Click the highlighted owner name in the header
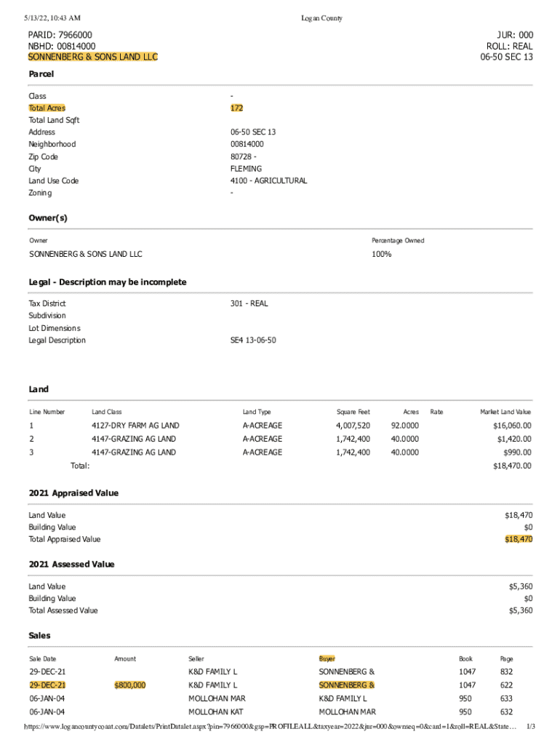 click(93, 57)
